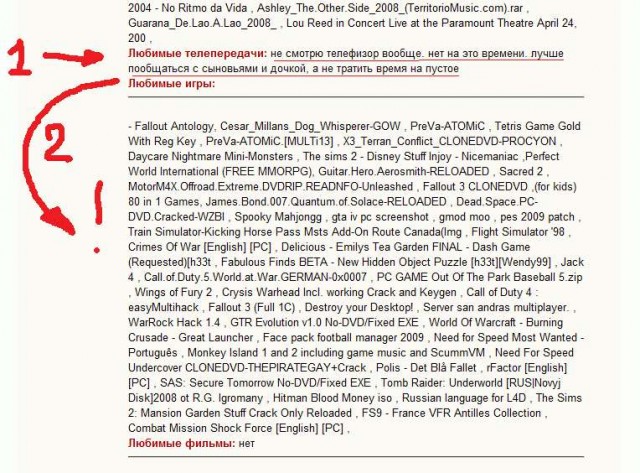Click 'Face pack football manager 2009' entry
Screen dimensions: 640x473
[343, 338]
